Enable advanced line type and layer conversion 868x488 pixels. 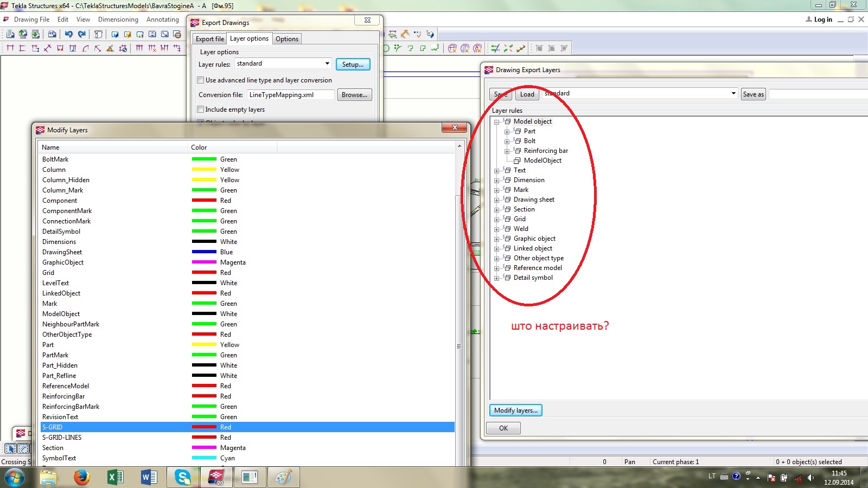point(201,80)
